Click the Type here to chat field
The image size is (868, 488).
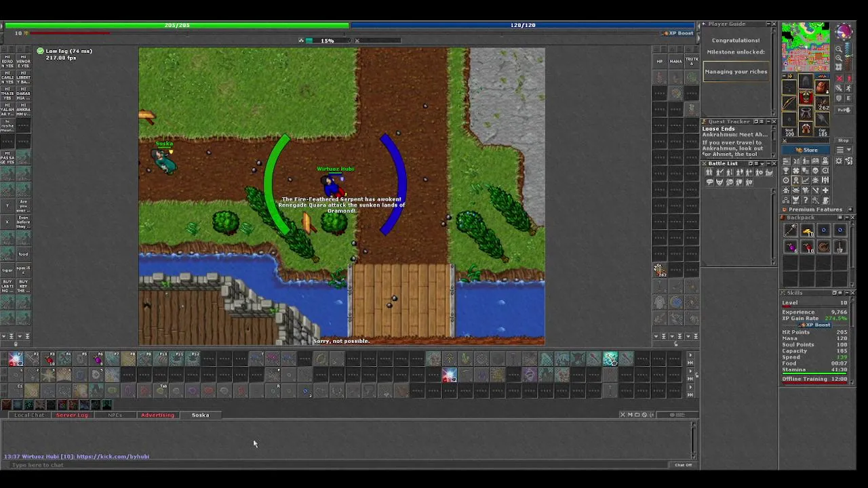coord(339,465)
